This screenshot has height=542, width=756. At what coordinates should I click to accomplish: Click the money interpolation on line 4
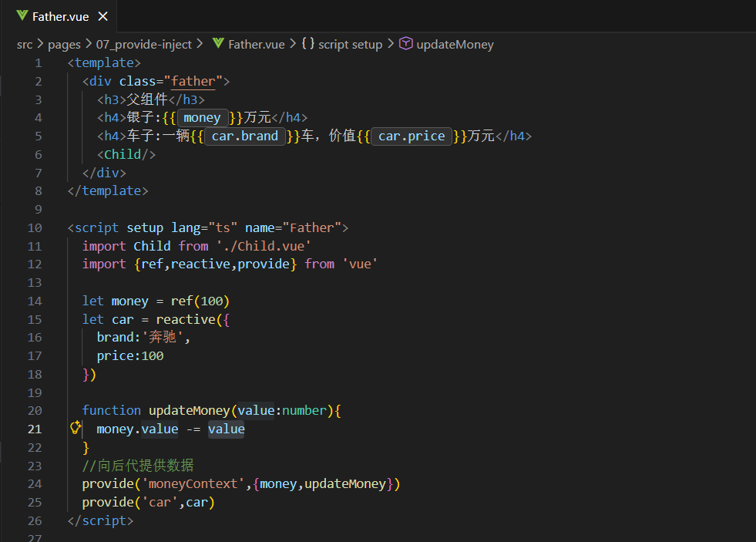[202, 118]
